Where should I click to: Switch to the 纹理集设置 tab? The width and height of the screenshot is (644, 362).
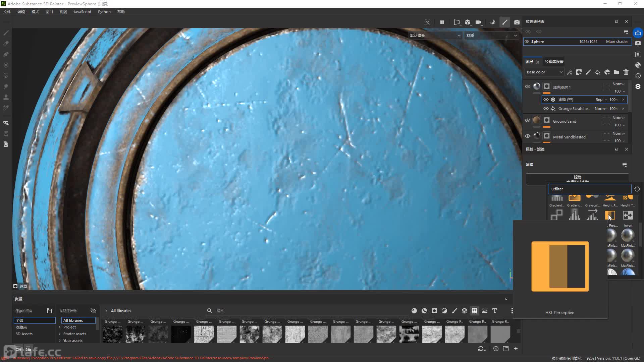tap(554, 62)
